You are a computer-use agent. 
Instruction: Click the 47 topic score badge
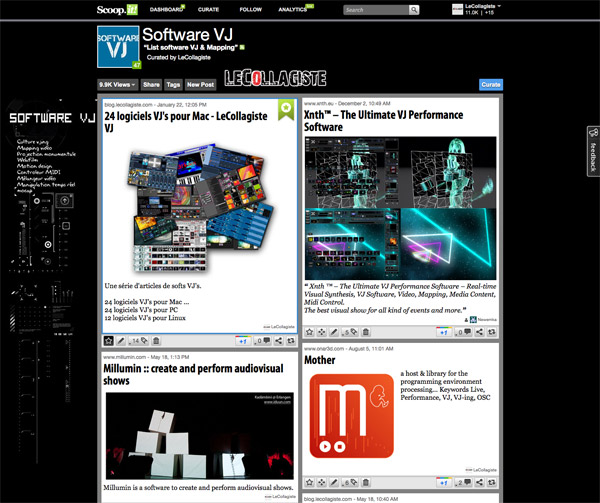137,65
